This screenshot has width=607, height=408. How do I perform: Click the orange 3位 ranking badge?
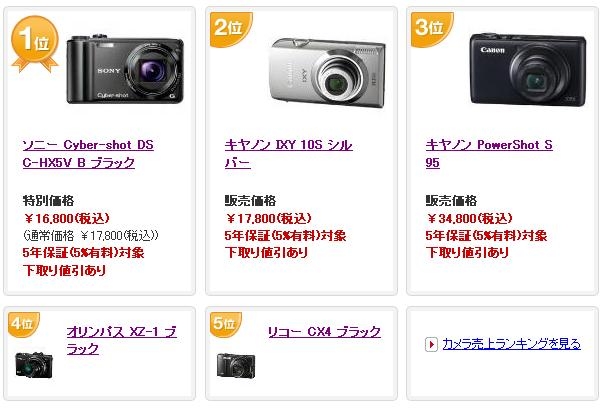pos(432,29)
